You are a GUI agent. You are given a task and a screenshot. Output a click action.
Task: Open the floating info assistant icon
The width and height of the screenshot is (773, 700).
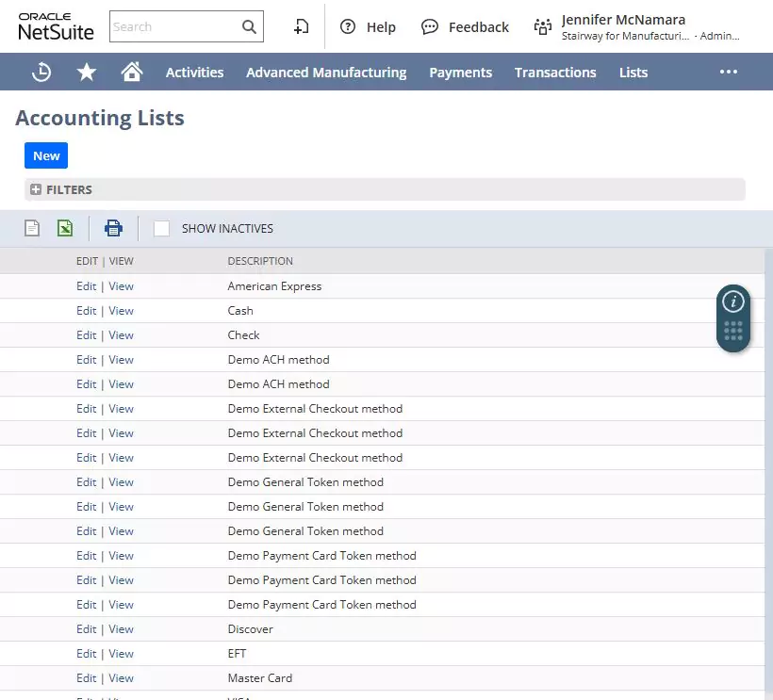(x=733, y=301)
